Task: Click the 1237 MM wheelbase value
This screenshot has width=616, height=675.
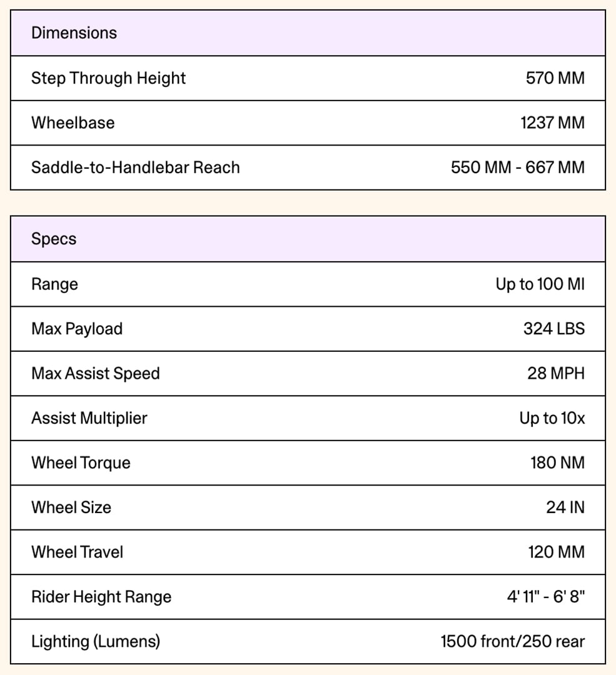Action: tap(552, 122)
